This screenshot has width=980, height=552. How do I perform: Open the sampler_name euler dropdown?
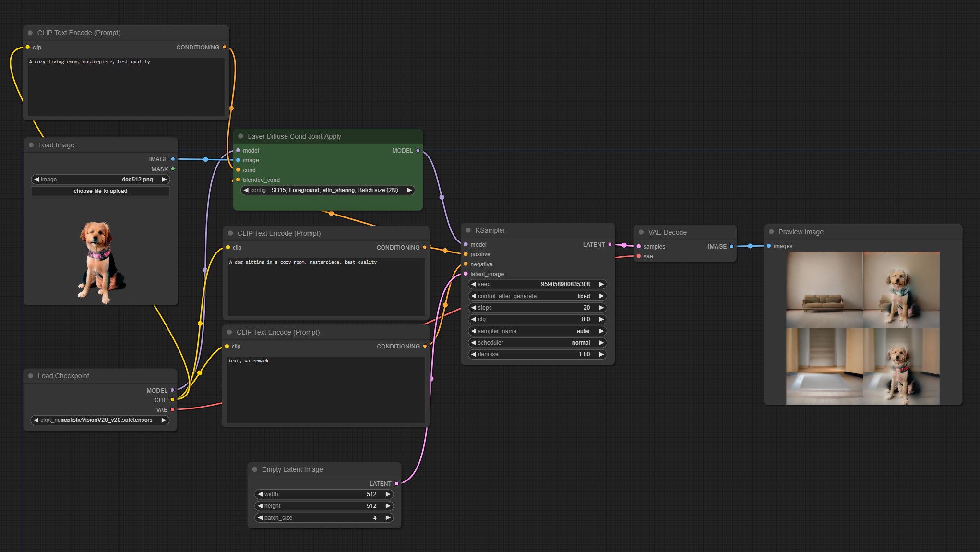tap(537, 331)
